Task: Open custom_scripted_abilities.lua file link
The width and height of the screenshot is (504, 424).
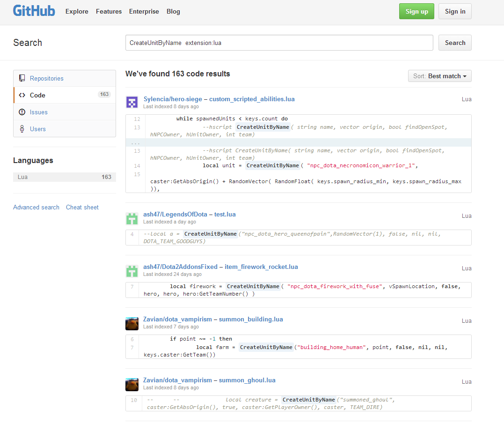Action: [252, 99]
